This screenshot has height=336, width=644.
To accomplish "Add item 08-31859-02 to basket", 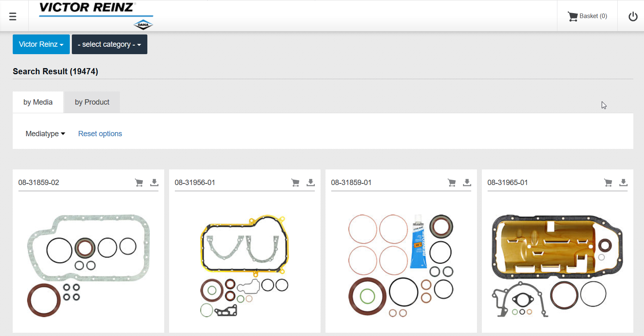I will [x=139, y=183].
